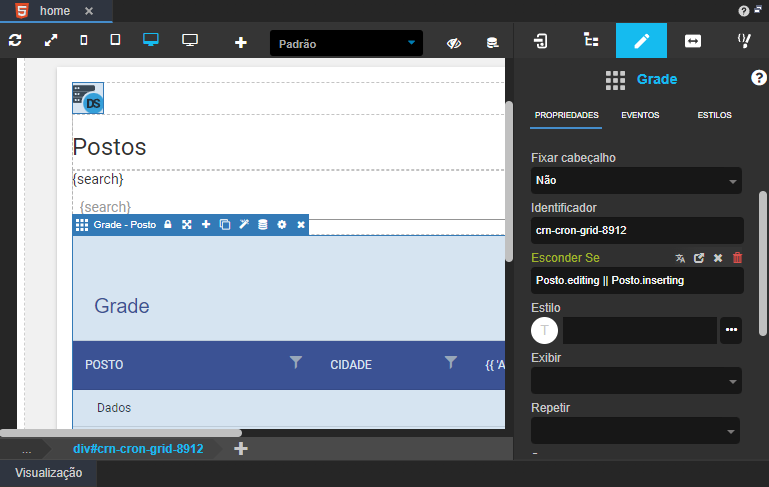Click the help icon in the top right corner

click(x=743, y=11)
